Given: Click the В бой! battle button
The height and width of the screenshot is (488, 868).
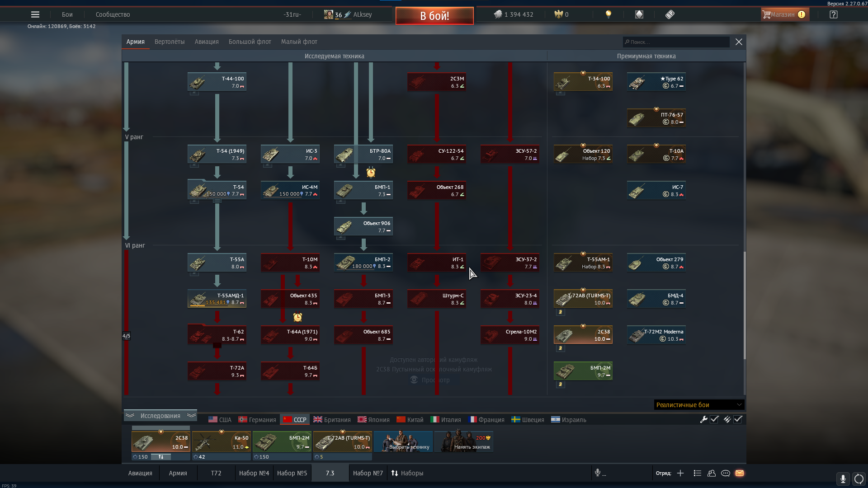Looking at the screenshot, I should point(434,16).
